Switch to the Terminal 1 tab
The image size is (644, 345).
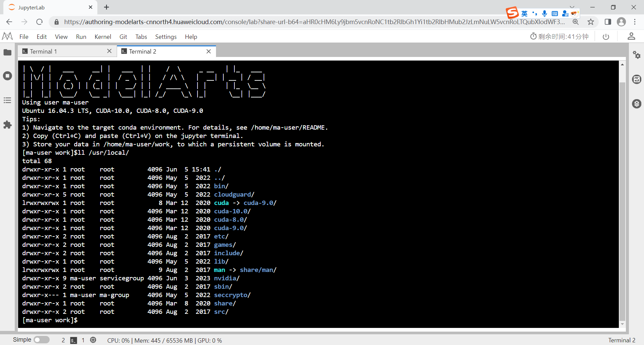pos(67,51)
